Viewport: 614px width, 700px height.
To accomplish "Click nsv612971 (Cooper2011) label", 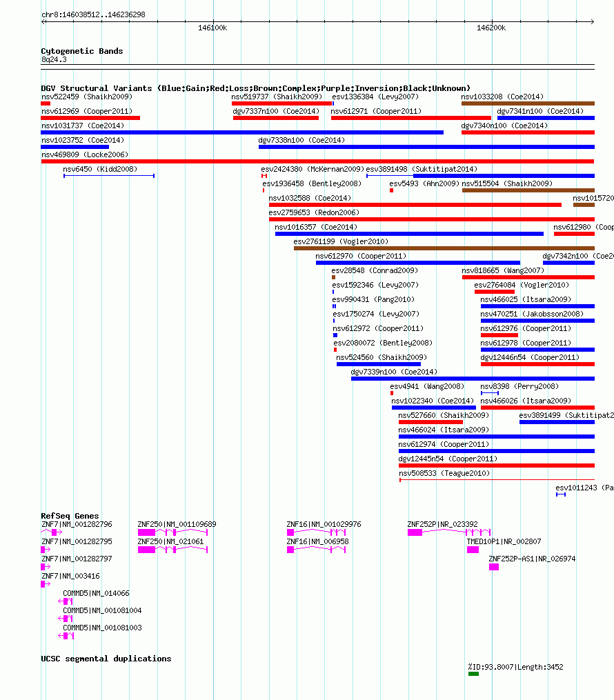I will pos(376,111).
